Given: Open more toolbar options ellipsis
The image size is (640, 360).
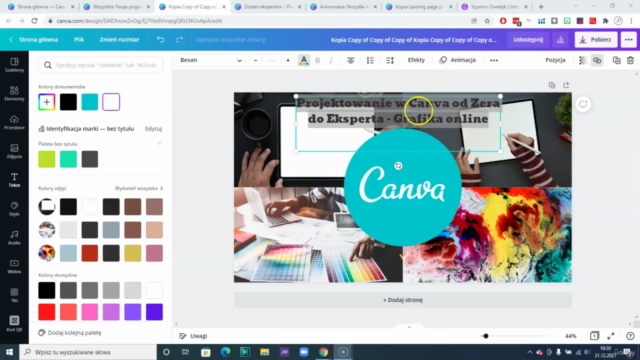Looking at the screenshot, I should coord(494,60).
